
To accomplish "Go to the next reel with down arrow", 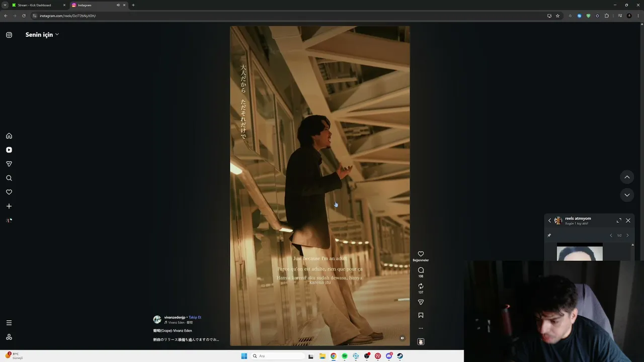I will [627, 195].
